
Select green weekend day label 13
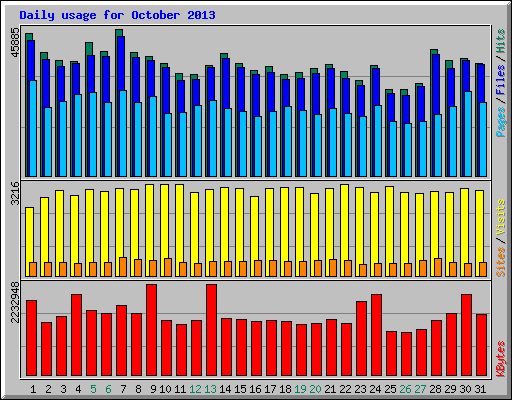(210, 389)
